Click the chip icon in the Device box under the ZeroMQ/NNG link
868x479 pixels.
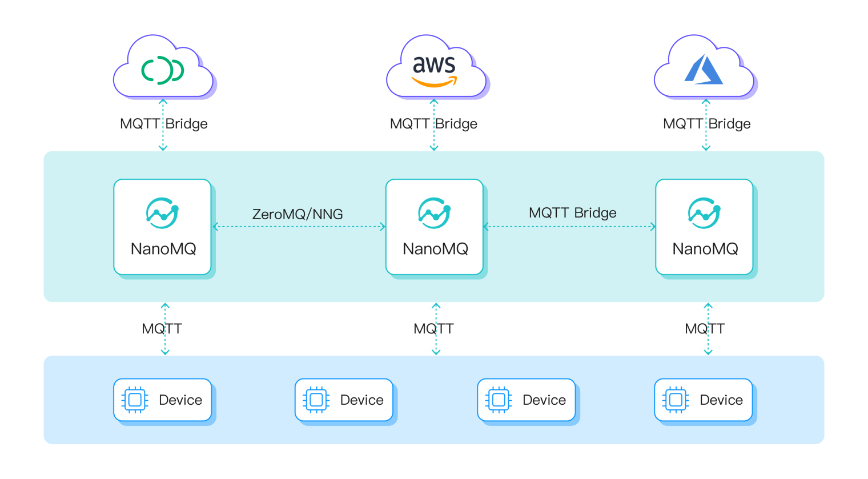316,400
